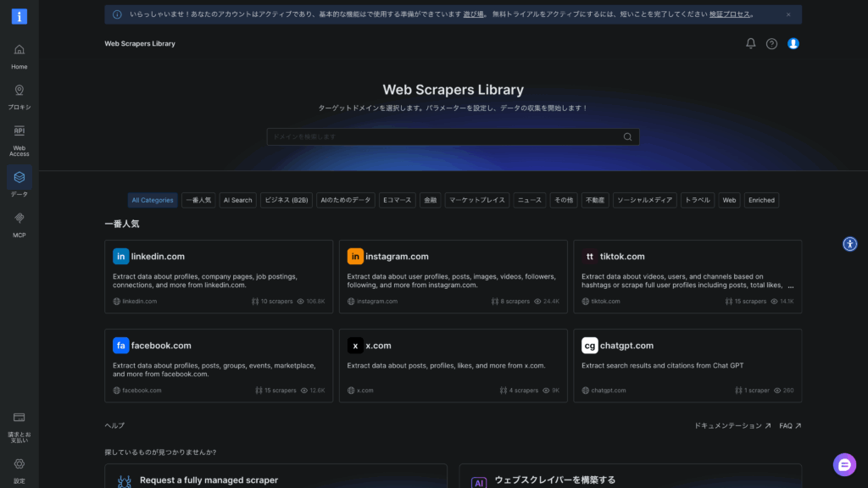Filter by Eコマース category
868x488 pixels.
tap(397, 200)
